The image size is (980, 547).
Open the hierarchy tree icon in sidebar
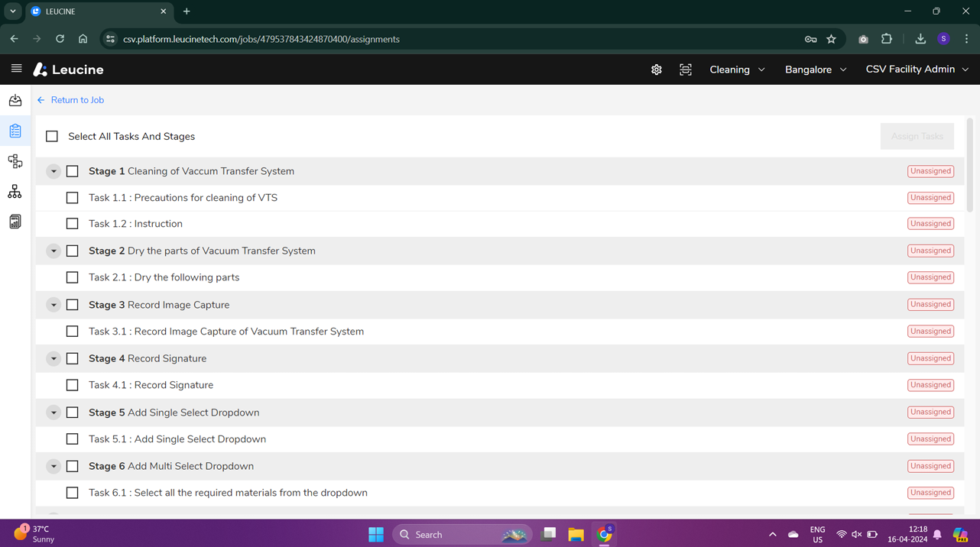click(x=15, y=192)
